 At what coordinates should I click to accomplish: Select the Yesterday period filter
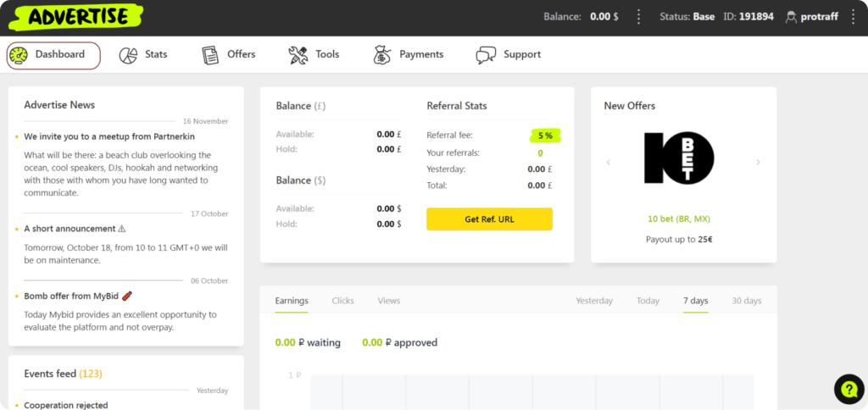pos(593,301)
